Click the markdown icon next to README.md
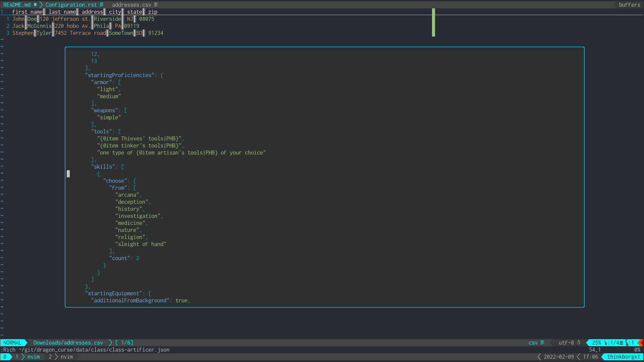This screenshot has width=644, height=362. (35, 5)
